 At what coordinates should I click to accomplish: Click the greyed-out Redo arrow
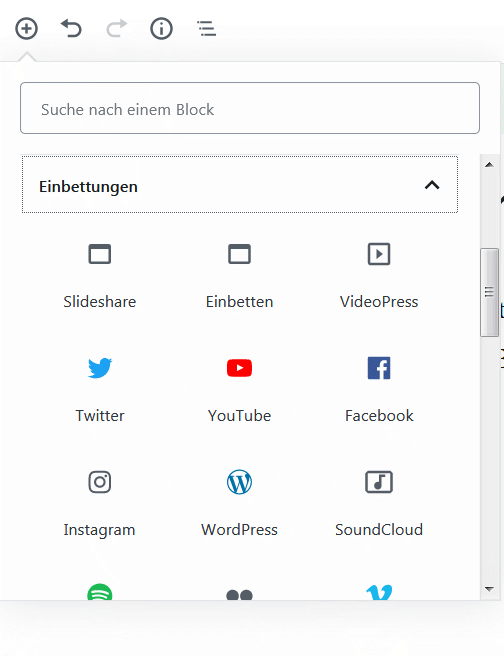point(116,28)
